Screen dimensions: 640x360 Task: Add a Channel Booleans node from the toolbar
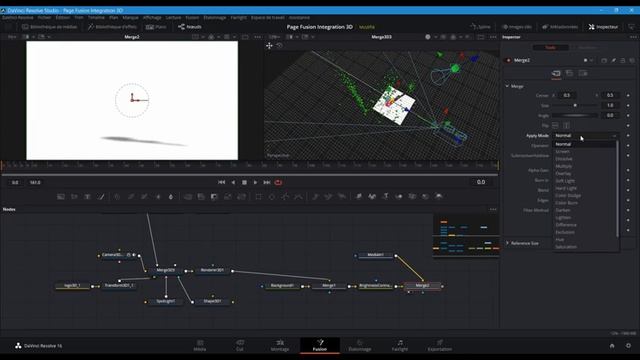click(x=201, y=197)
